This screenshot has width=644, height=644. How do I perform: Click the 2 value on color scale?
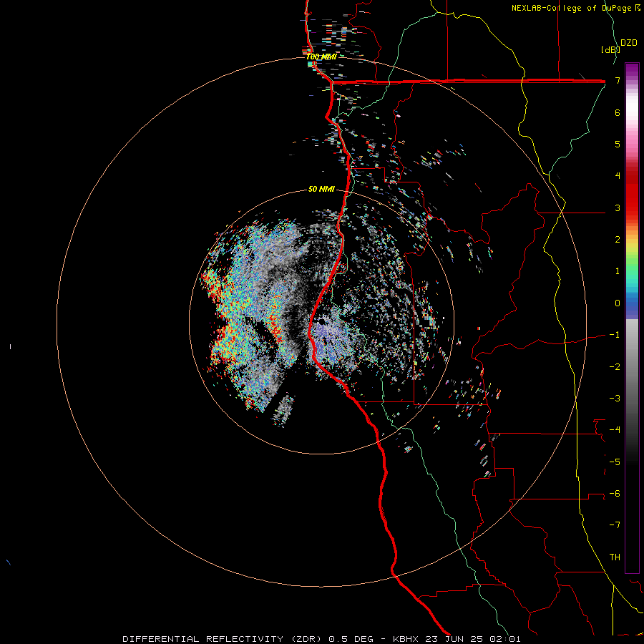click(x=618, y=240)
